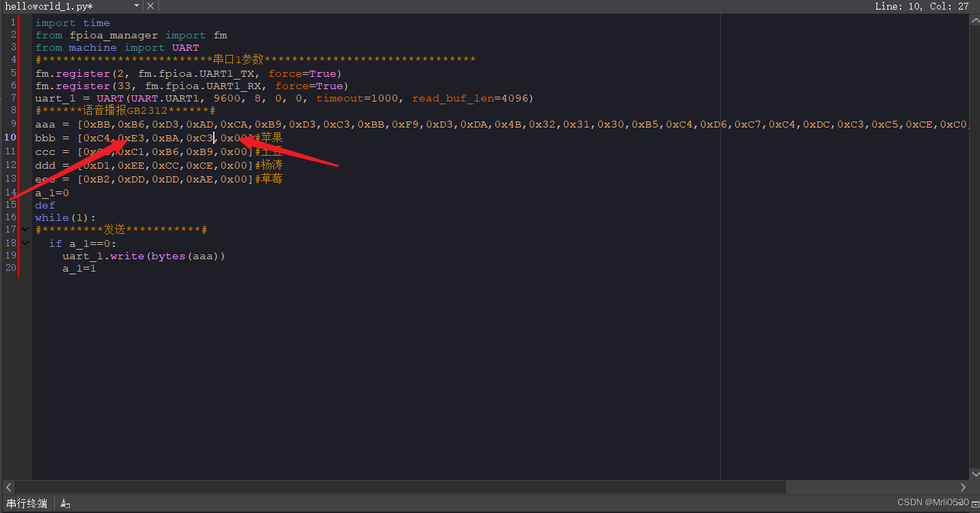Image resolution: width=980 pixels, height=513 pixels.
Task: Click variable 'ddd' on line 12
Action: coord(45,165)
